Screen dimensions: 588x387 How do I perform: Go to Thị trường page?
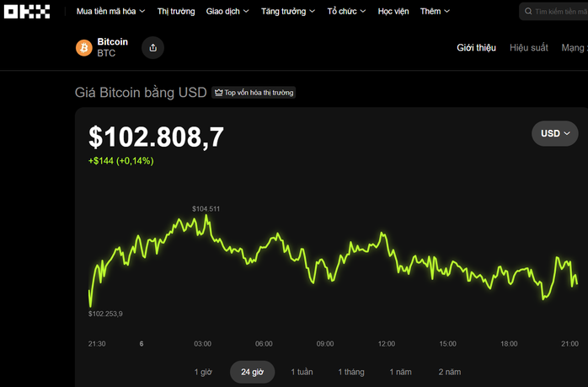176,12
